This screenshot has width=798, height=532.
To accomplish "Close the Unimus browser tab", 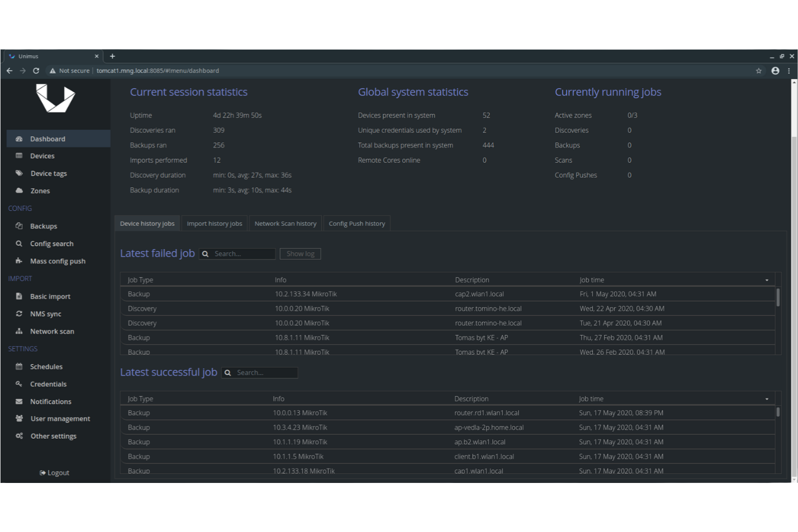I will point(97,56).
